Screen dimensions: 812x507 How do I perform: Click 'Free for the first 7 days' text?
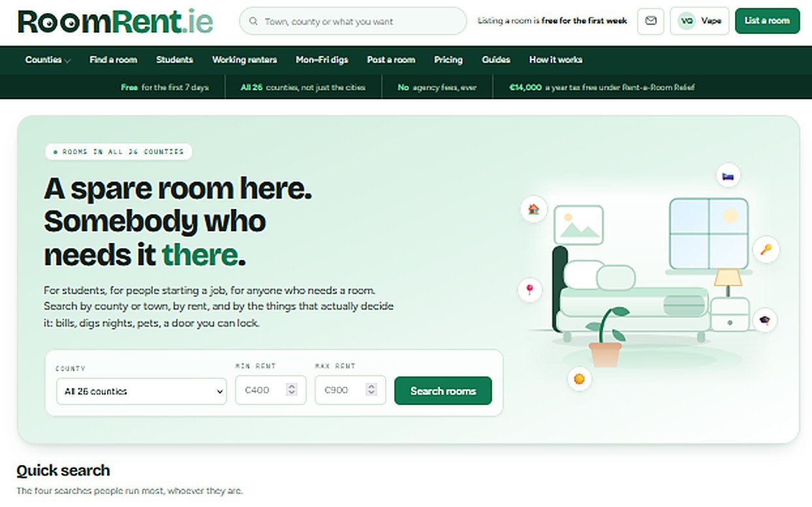pyautogui.click(x=165, y=87)
